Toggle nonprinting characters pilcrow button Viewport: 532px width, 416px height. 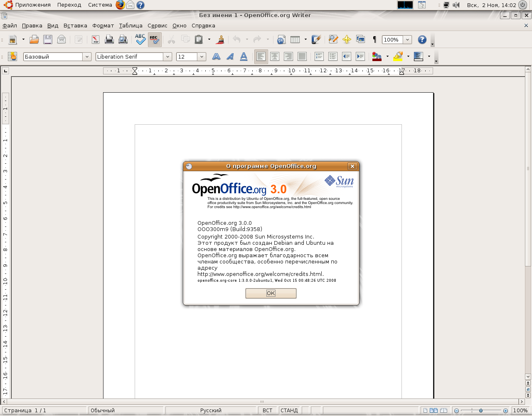(x=374, y=39)
